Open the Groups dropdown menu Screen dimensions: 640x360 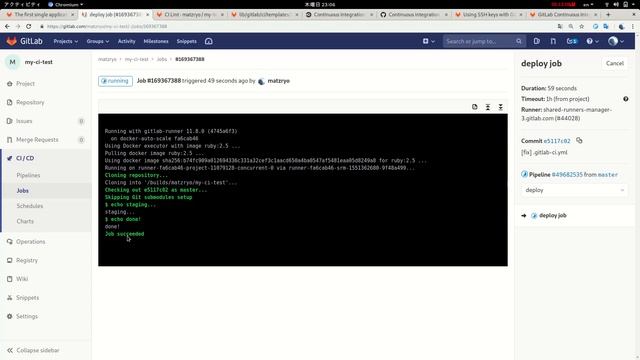(x=98, y=41)
